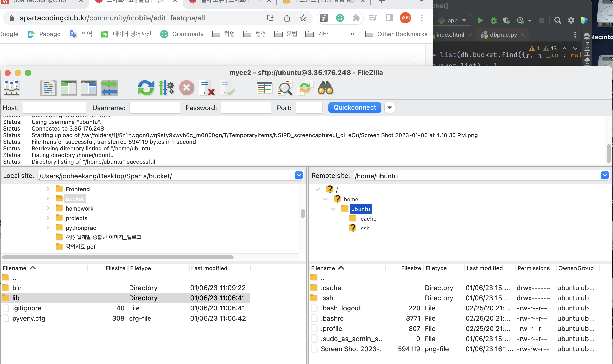Collapse the remote ubuntu directory node
This screenshot has width=613, height=364.
coord(333,209)
